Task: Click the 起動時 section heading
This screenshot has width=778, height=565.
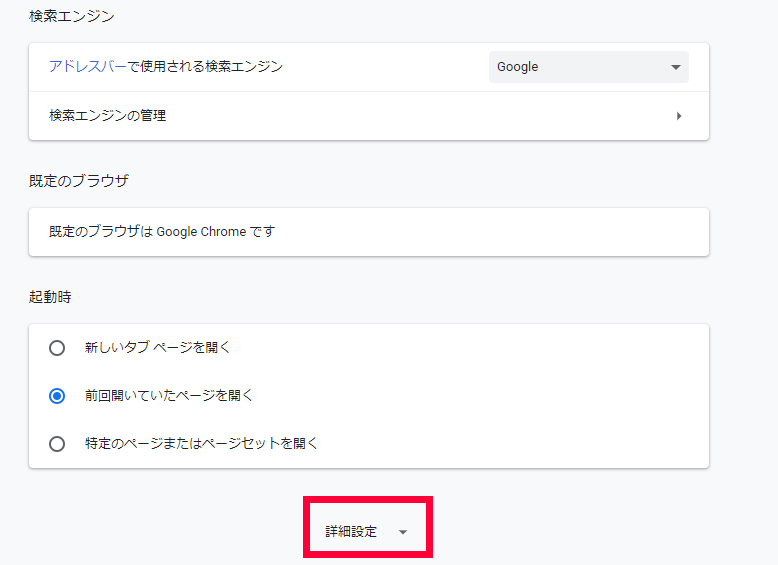Action: (x=50, y=297)
